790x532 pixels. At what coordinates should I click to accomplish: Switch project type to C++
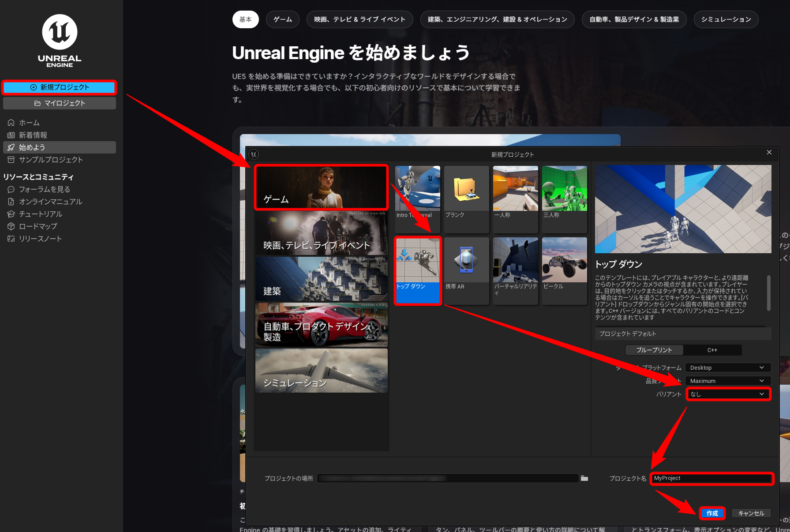click(712, 350)
